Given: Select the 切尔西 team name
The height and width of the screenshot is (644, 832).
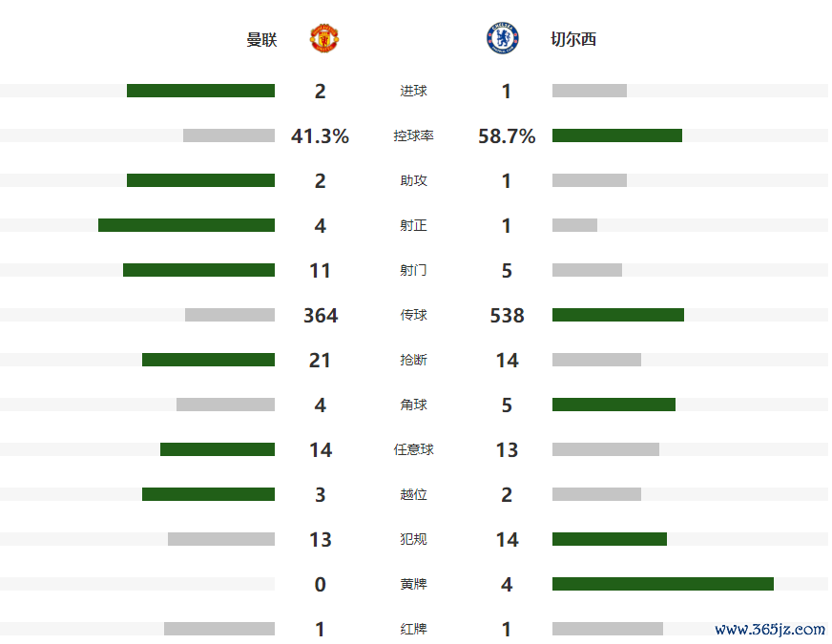Looking at the screenshot, I should coord(573,40).
